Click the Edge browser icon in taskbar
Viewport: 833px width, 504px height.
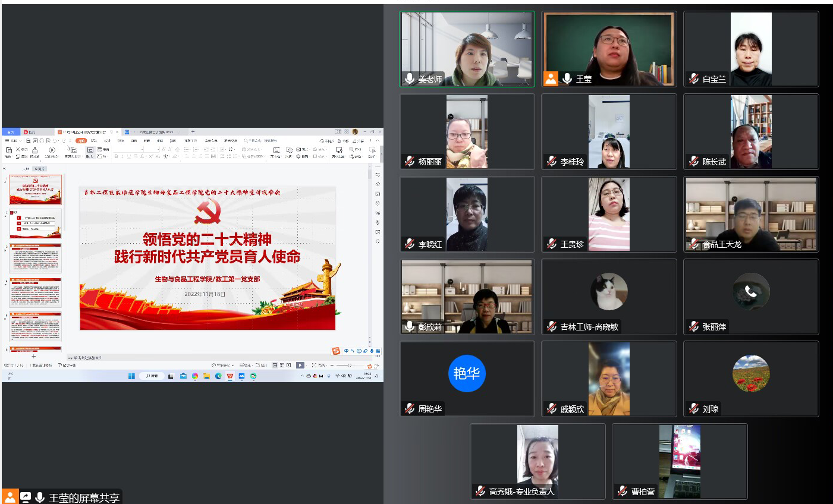pyautogui.click(x=218, y=376)
